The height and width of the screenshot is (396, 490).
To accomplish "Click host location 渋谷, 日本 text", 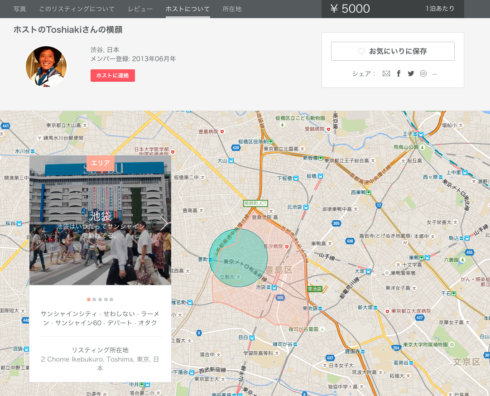I will (x=105, y=50).
